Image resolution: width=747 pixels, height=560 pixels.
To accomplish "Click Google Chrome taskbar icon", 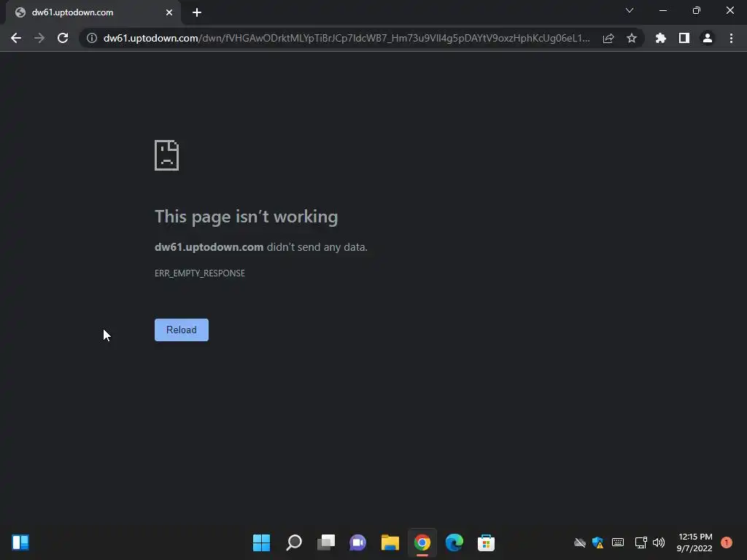I will pos(422,542).
